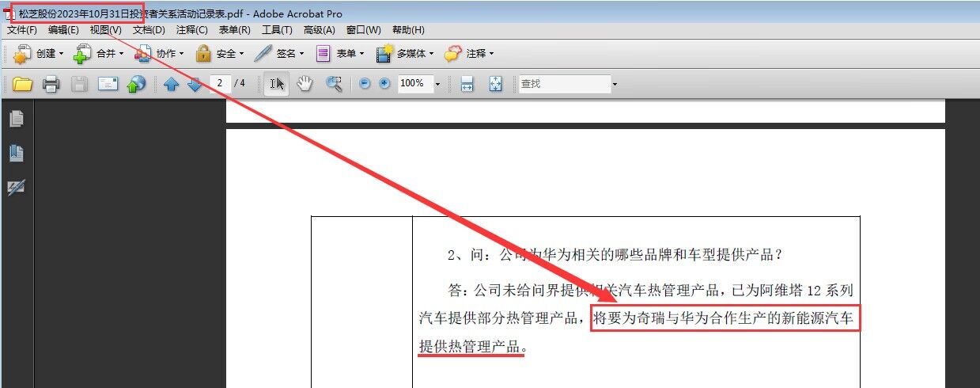
Task: Go to previous page with up arrow
Action: 171,84
